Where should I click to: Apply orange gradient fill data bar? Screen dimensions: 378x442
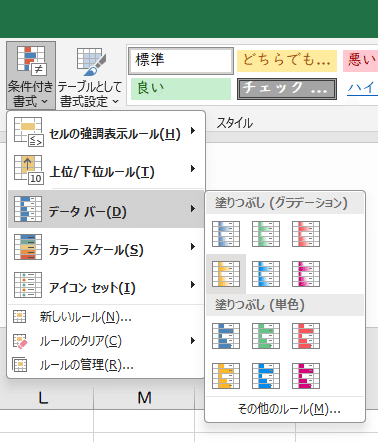[226, 274]
